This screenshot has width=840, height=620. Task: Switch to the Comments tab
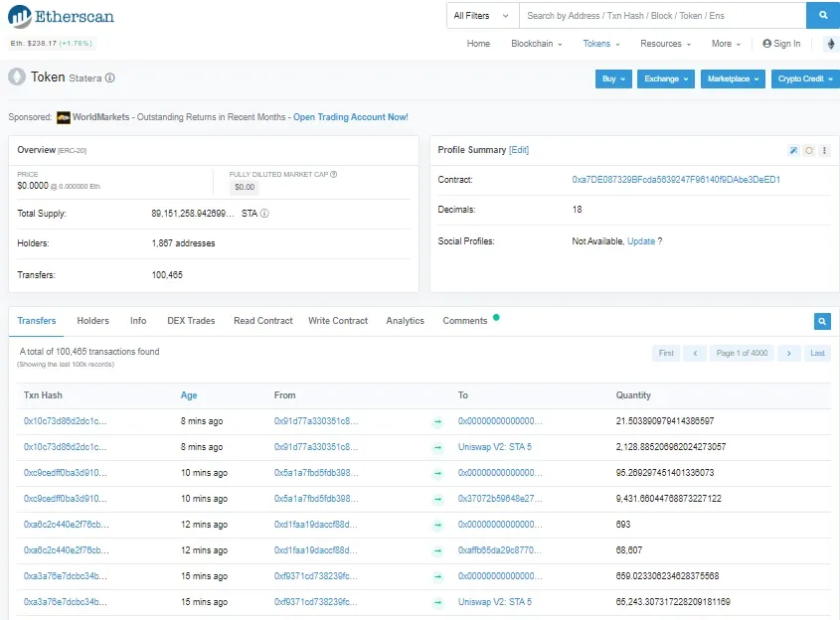tap(465, 321)
